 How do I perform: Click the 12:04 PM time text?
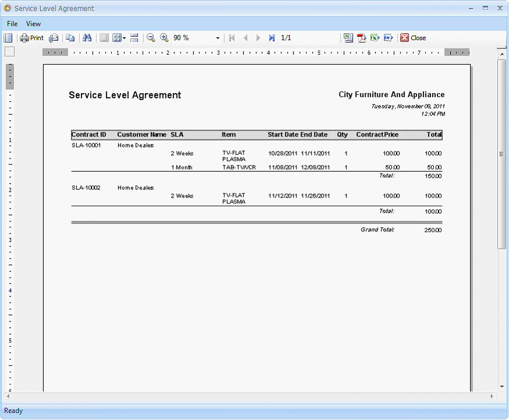(x=433, y=114)
